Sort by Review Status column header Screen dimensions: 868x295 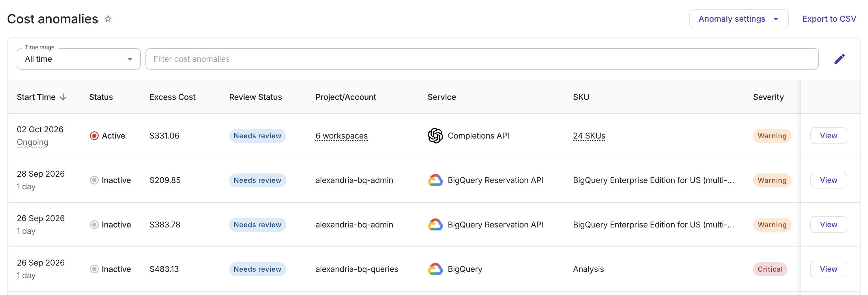click(x=255, y=97)
